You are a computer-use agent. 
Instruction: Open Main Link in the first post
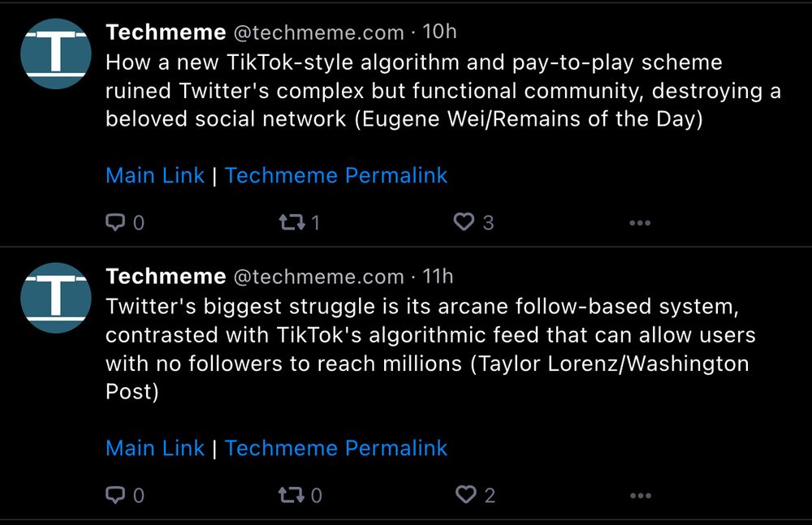[x=155, y=175]
